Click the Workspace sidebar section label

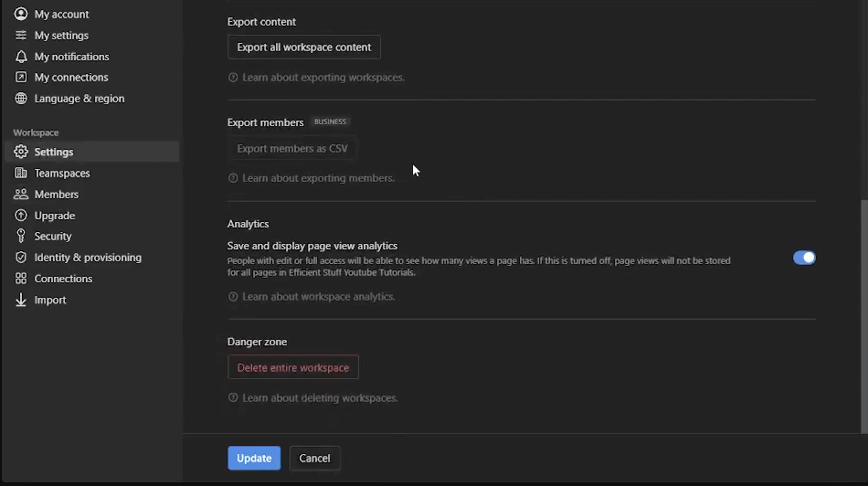point(36,132)
